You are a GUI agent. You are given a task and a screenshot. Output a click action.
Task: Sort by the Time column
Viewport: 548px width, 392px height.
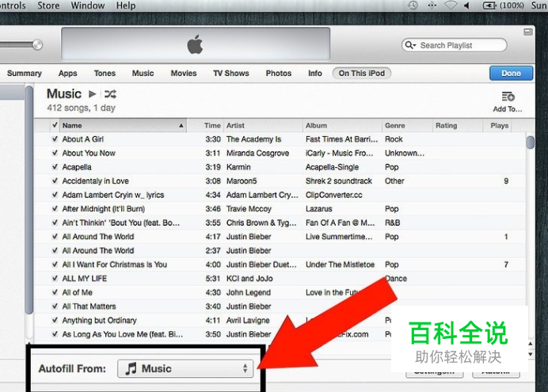(205, 125)
